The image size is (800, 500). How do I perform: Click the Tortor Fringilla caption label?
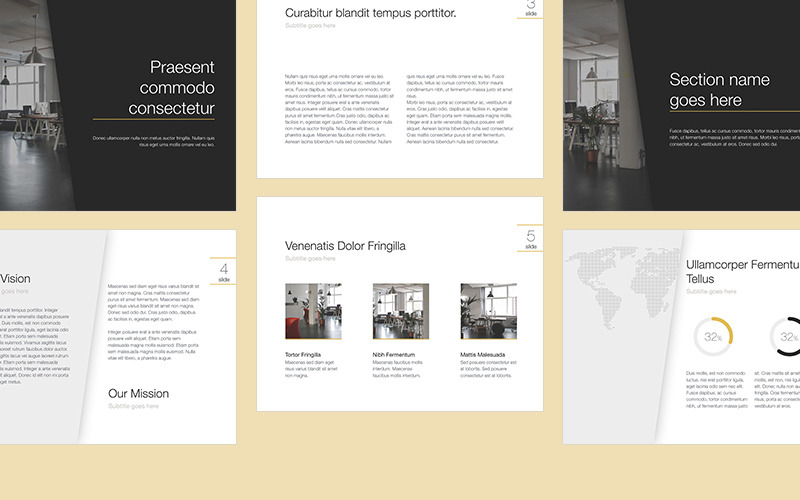pos(303,355)
